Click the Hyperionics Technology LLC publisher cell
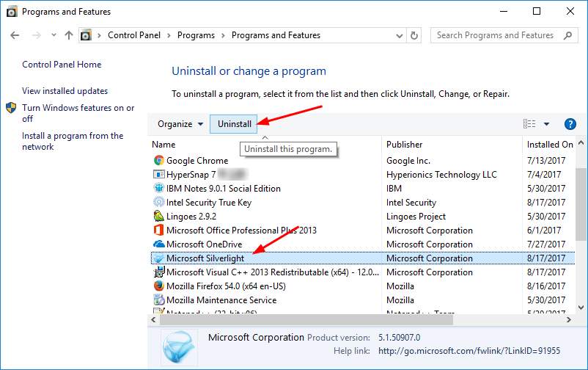The height and width of the screenshot is (370, 588). pyautogui.click(x=441, y=174)
